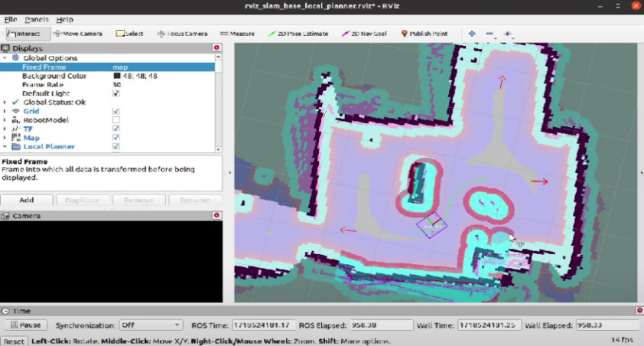Activate the Focus Camera tool
644x346 pixels.
pyautogui.click(x=182, y=34)
